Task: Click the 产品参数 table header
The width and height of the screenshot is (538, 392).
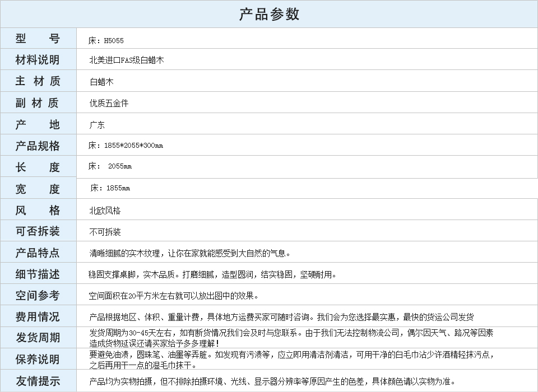Action: point(269,14)
